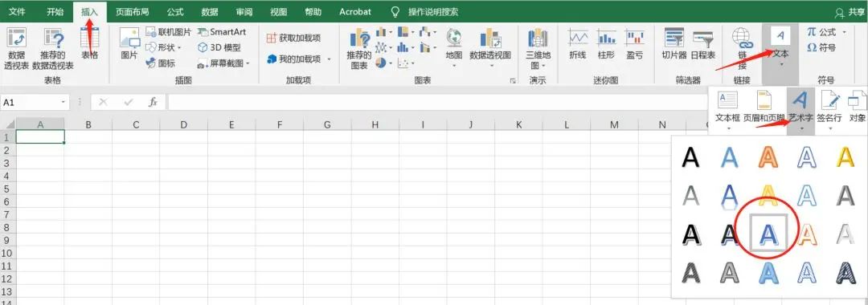Insert a Win/Loss sparkline (盈亏)
868x305 pixels.
click(635, 43)
